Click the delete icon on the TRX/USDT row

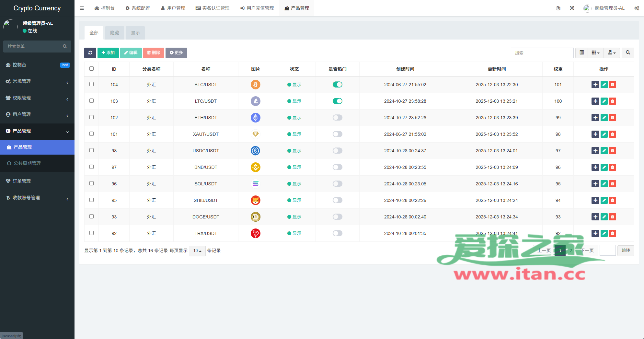[612, 233]
